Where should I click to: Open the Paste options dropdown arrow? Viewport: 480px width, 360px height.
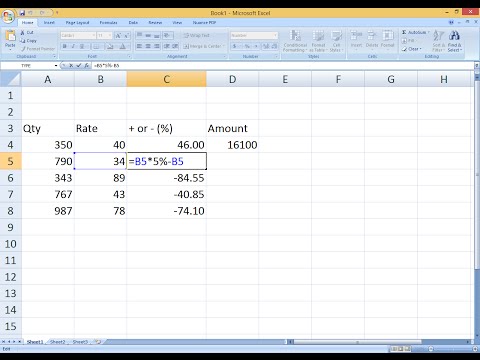(x=10, y=49)
